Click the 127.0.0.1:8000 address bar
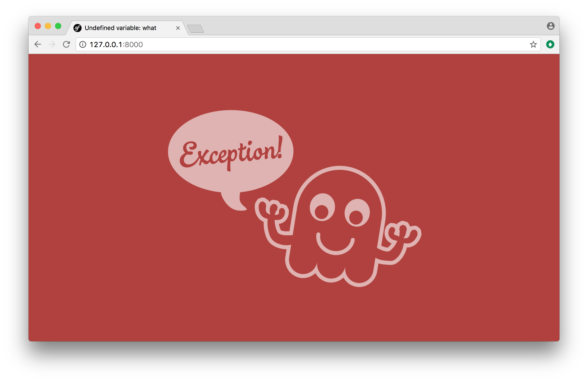Viewport: 588px width, 382px height. pyautogui.click(x=306, y=45)
